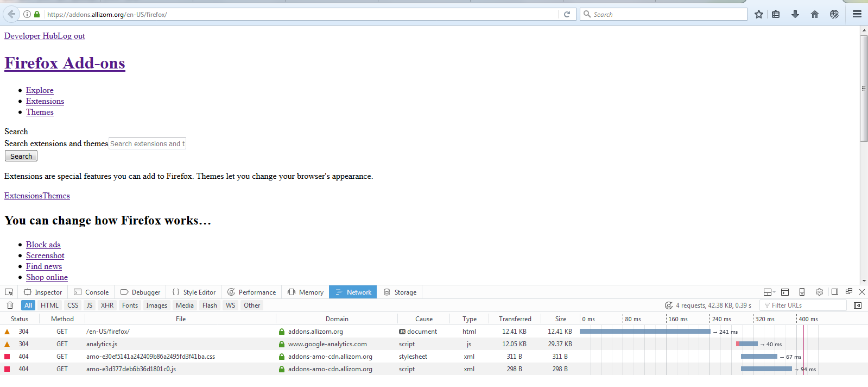The height and width of the screenshot is (387, 868).
Task: Sort requests by File column header
Action: click(181, 319)
